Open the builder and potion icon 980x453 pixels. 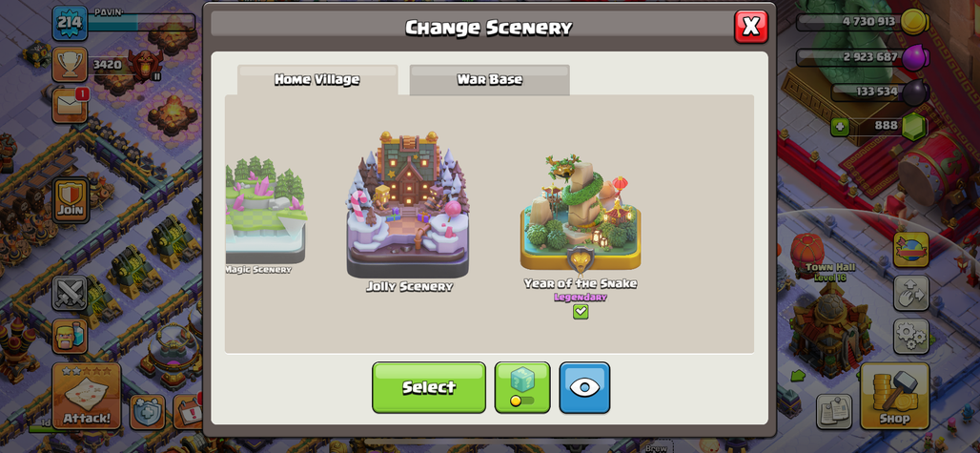click(70, 336)
